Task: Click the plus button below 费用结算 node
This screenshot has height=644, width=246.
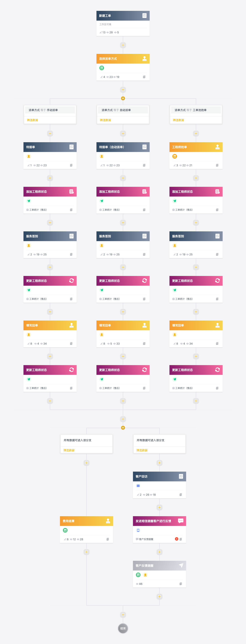Action: pos(86,552)
